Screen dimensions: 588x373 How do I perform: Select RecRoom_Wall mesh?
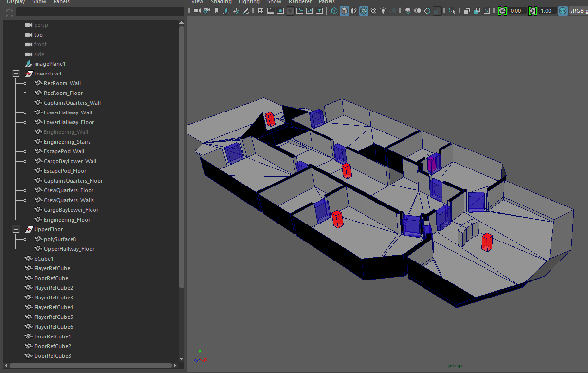pyautogui.click(x=62, y=83)
